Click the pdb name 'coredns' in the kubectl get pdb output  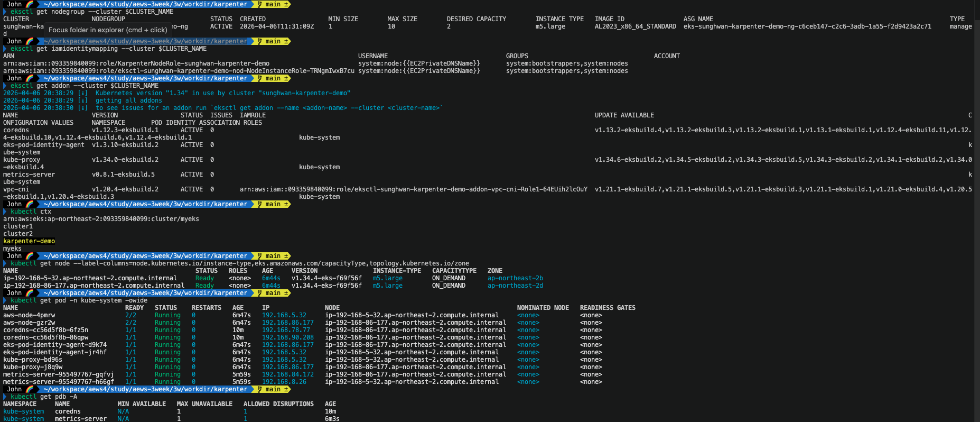coord(68,411)
